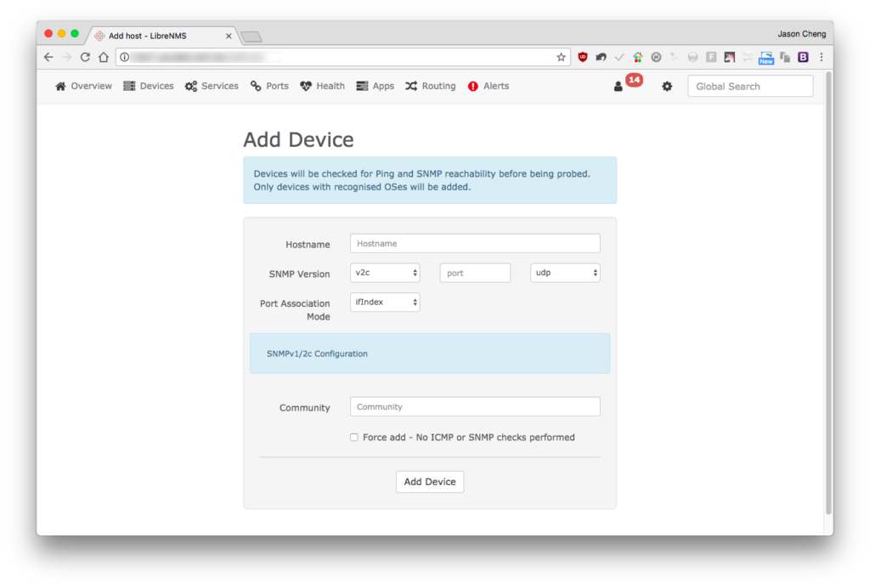The width and height of the screenshot is (870, 588).
Task: Open the Chrome three-dot menu
Action: click(x=822, y=57)
